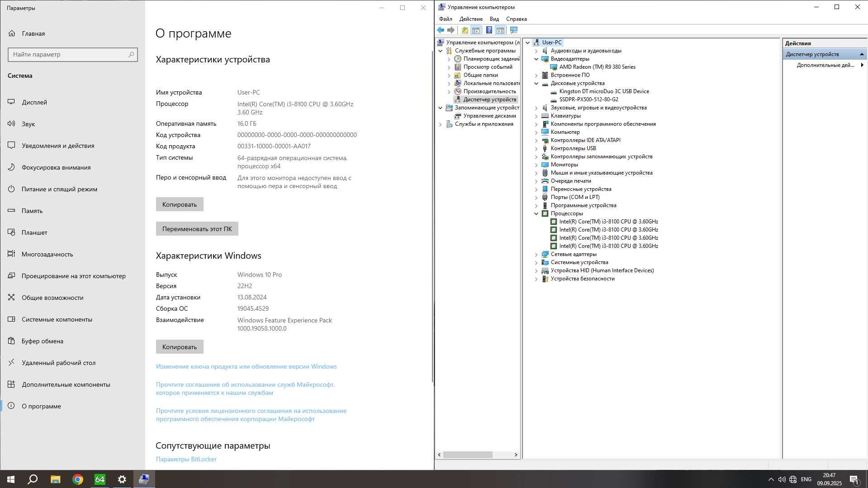Open the green 64 app on taskbar
This screenshot has width=868, height=488.
tap(100, 479)
